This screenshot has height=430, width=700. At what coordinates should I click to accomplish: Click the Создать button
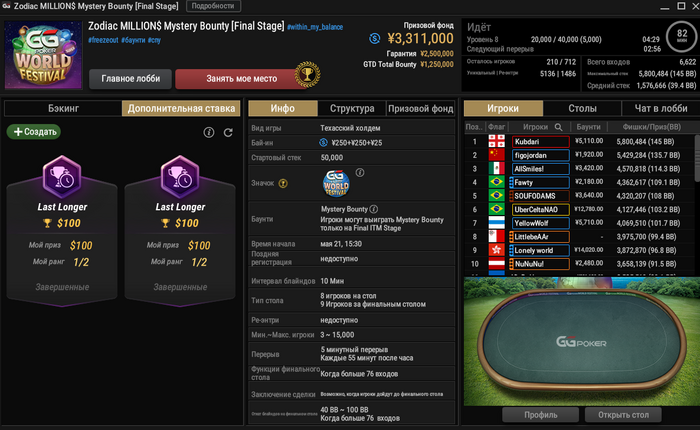[x=34, y=132]
